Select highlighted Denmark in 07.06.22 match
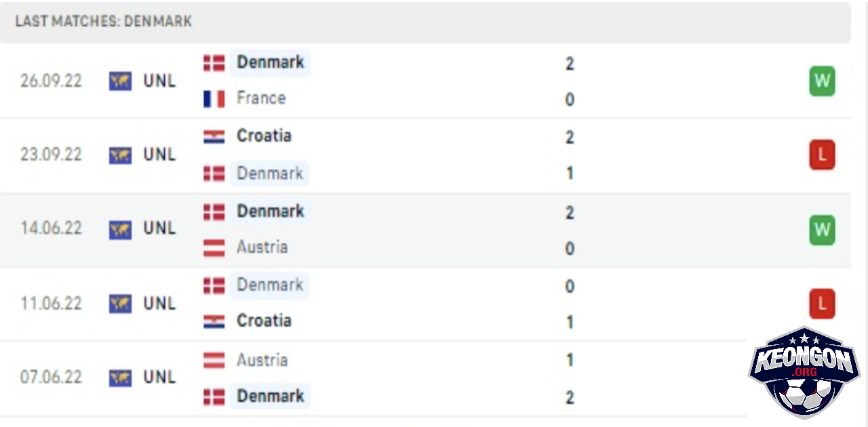The image size is (868, 427). [x=270, y=396]
